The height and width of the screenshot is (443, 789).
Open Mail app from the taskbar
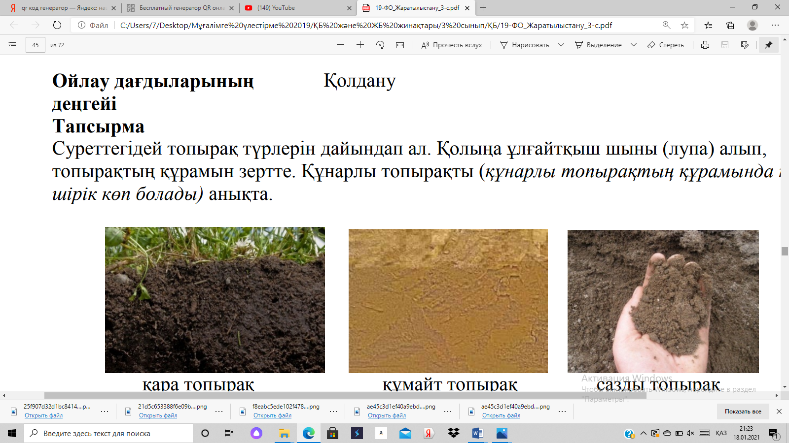pos(405,433)
